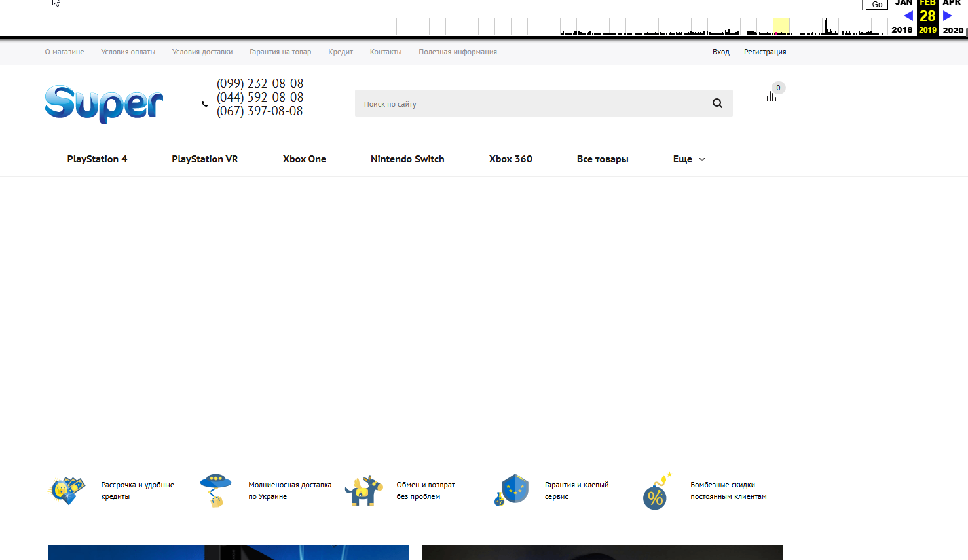Open Условия оплаты link
The image size is (968, 560).
[128, 52]
